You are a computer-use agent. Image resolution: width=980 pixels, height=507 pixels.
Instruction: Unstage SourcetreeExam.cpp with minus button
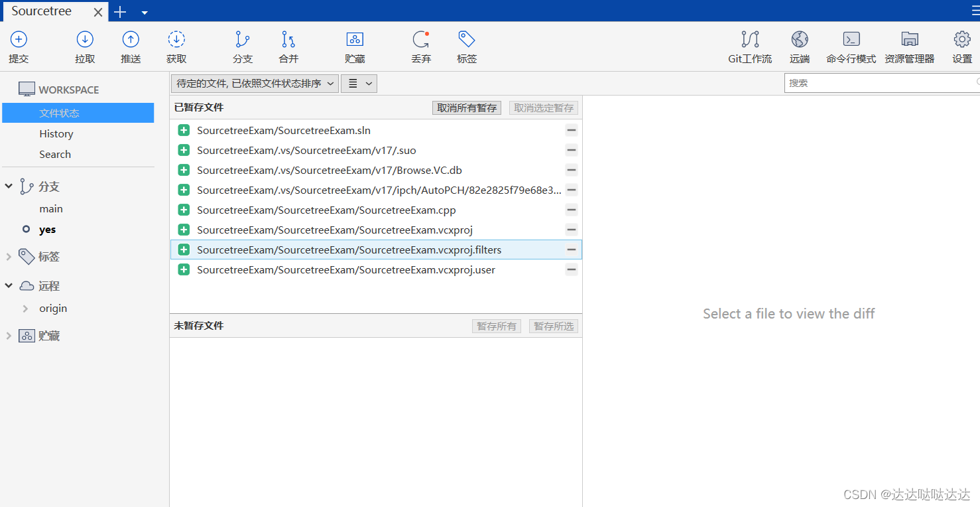571,210
